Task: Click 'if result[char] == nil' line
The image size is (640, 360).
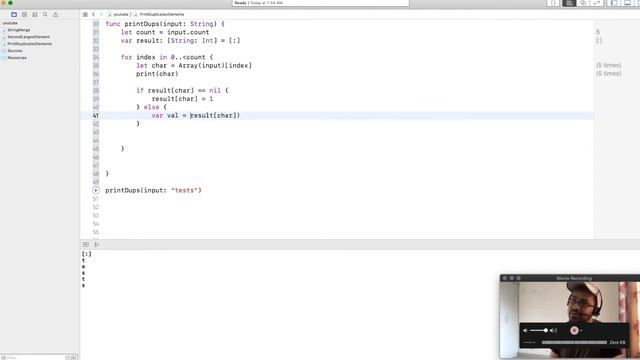Action: coord(182,91)
